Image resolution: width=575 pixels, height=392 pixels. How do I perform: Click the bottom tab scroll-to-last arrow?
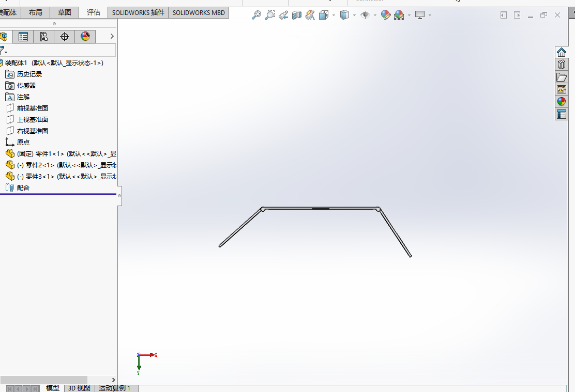tap(36, 389)
